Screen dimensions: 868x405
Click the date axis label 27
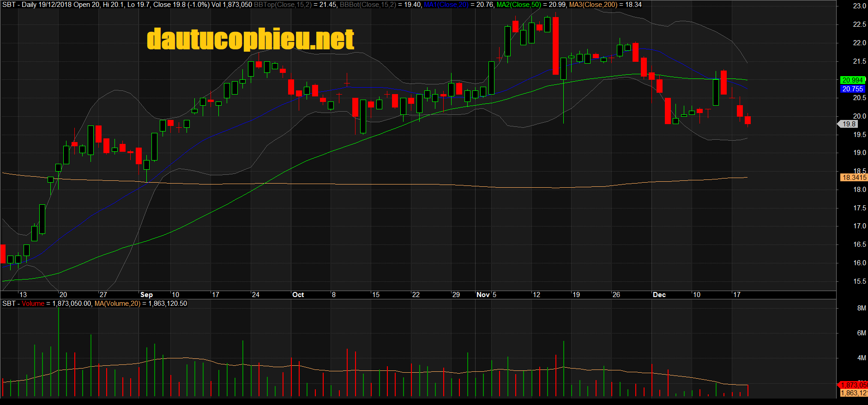(x=103, y=295)
